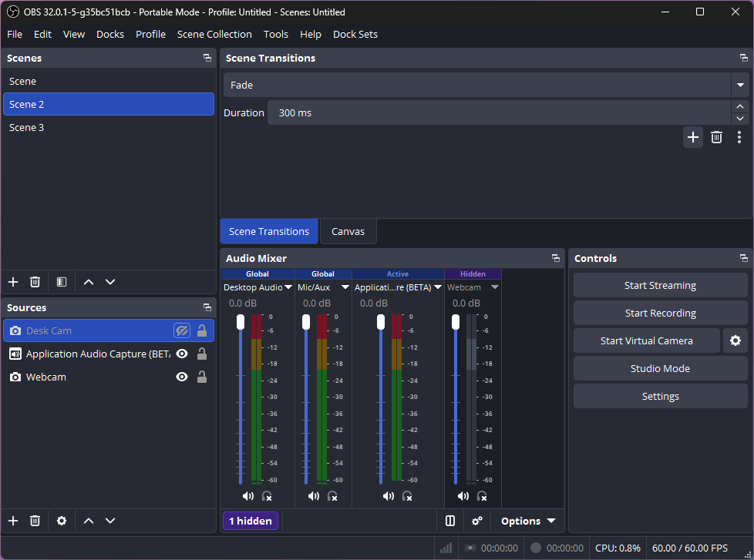
Task: Show the hidden Desk Cam source
Action: point(182,331)
